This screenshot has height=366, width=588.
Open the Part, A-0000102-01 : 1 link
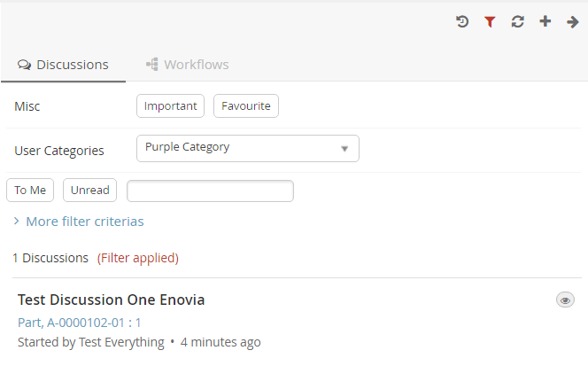click(80, 323)
